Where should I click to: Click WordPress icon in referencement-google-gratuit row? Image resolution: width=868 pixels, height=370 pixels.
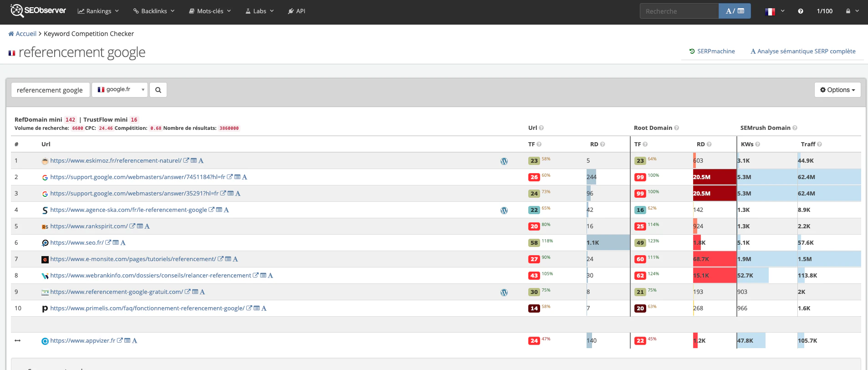click(504, 293)
